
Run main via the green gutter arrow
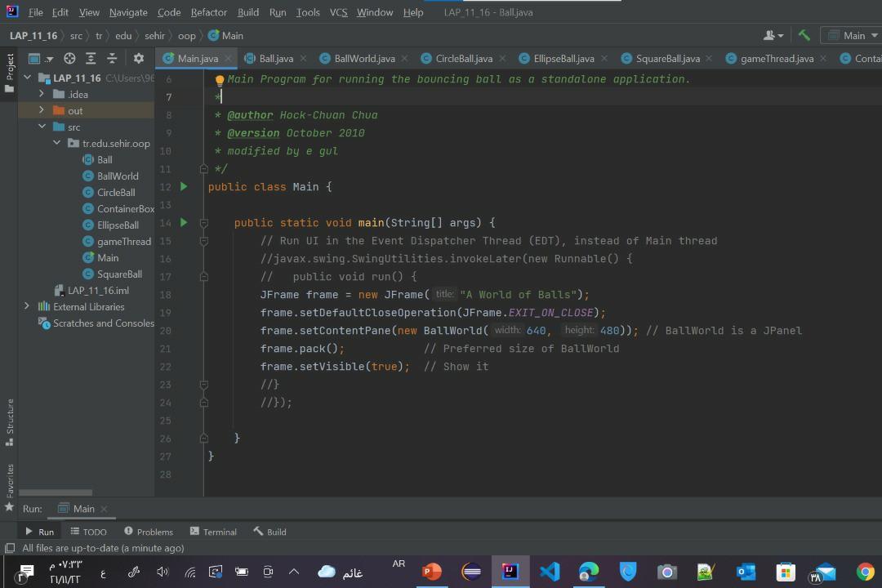(x=183, y=222)
